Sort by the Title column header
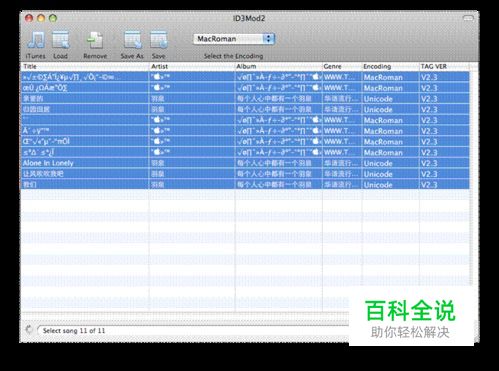 pos(85,66)
